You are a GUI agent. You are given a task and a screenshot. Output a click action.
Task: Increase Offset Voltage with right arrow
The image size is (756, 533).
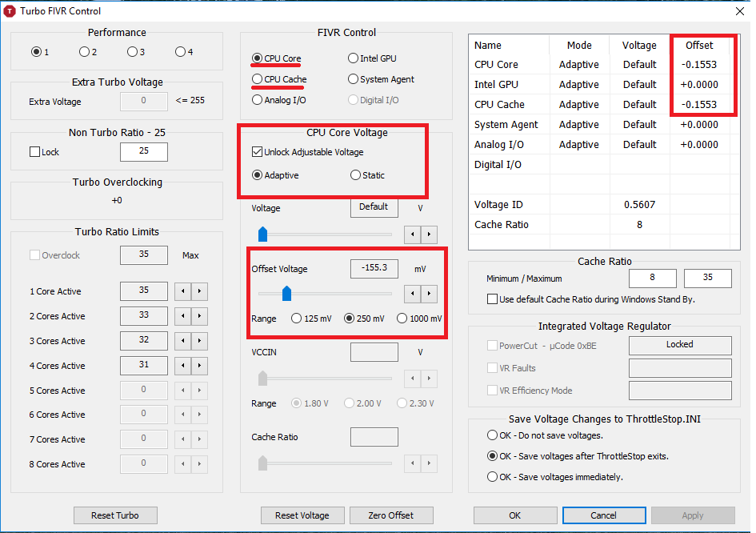(429, 294)
